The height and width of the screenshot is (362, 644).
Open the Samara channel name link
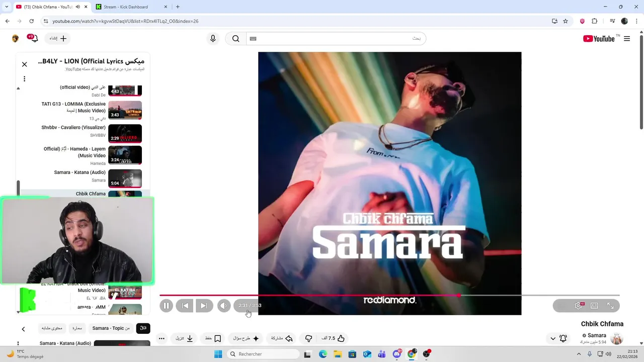[x=597, y=335]
